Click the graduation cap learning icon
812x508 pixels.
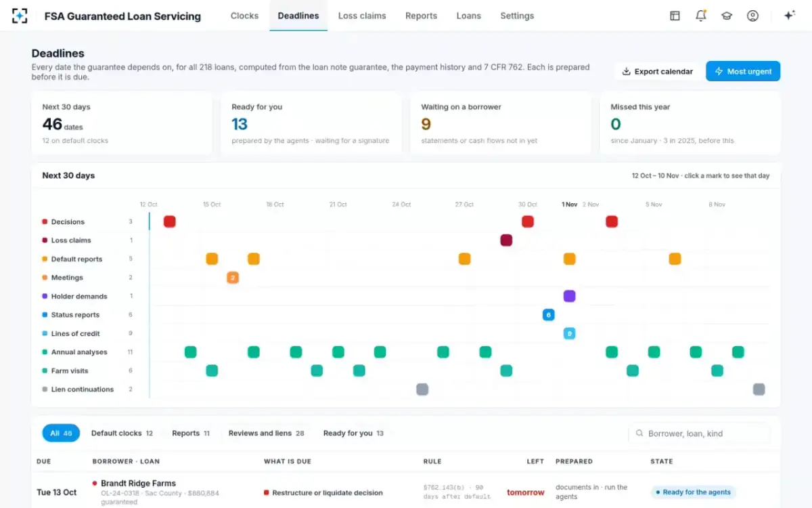point(727,16)
